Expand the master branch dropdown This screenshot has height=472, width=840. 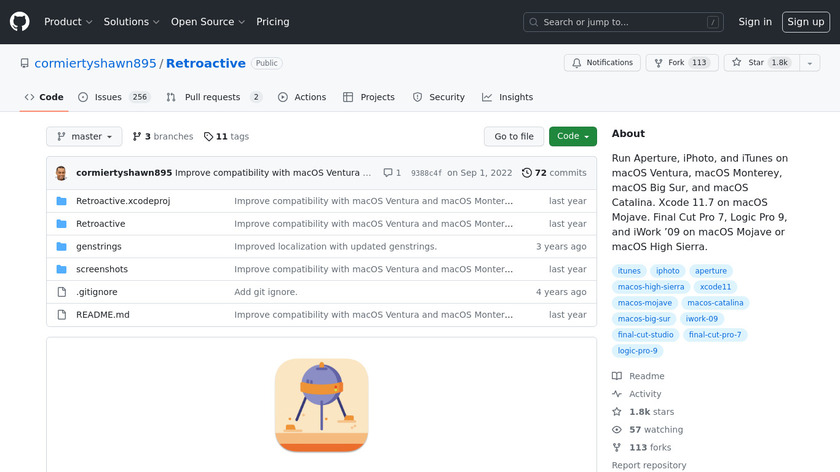84,137
